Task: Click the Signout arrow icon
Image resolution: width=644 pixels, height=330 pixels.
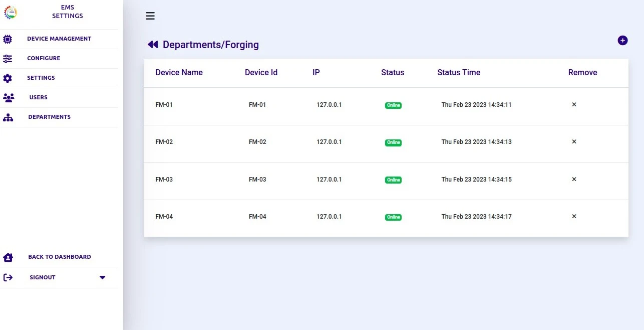Action: tap(8, 277)
